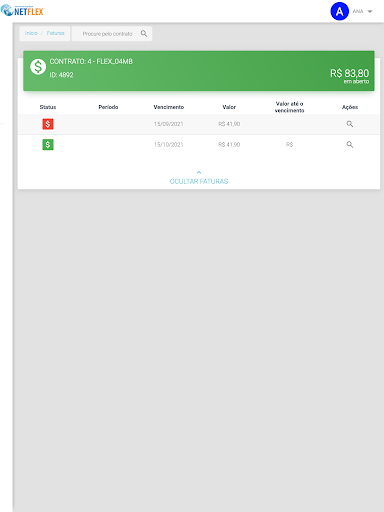The width and height of the screenshot is (384, 512).
Task: Click the search magnifier icon in contract search
Action: [x=144, y=33]
